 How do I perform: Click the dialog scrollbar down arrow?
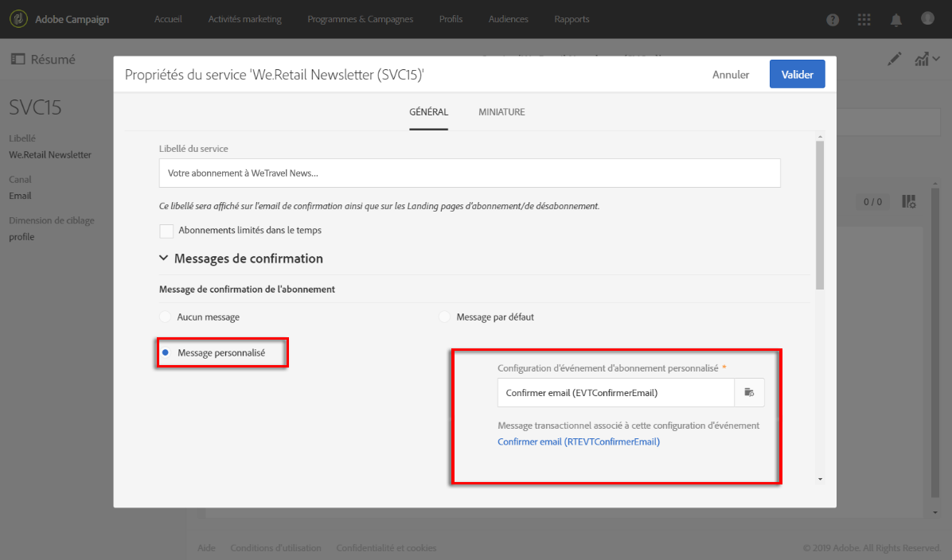point(820,480)
